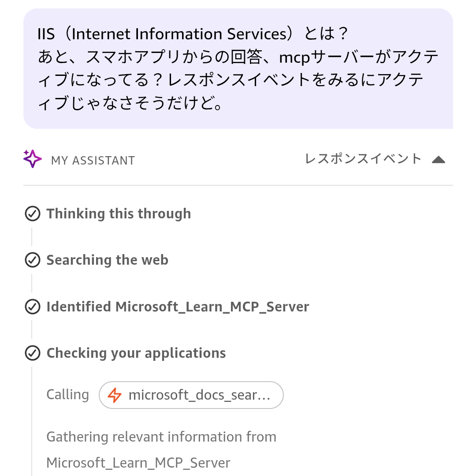Screen dimensions: 476x476
Task: Open the microsoft_docs_sear… tool chip
Action: pyautogui.click(x=191, y=395)
